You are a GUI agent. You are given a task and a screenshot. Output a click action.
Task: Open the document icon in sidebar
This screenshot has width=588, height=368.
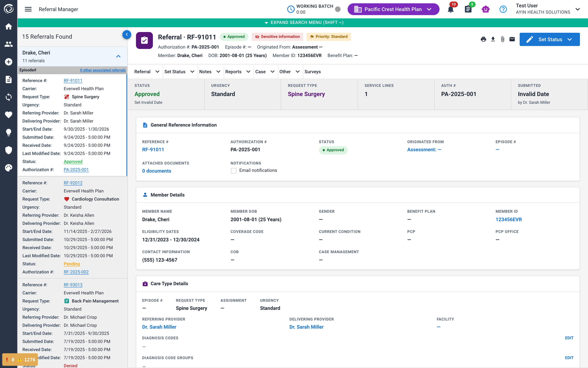pyautogui.click(x=8, y=79)
